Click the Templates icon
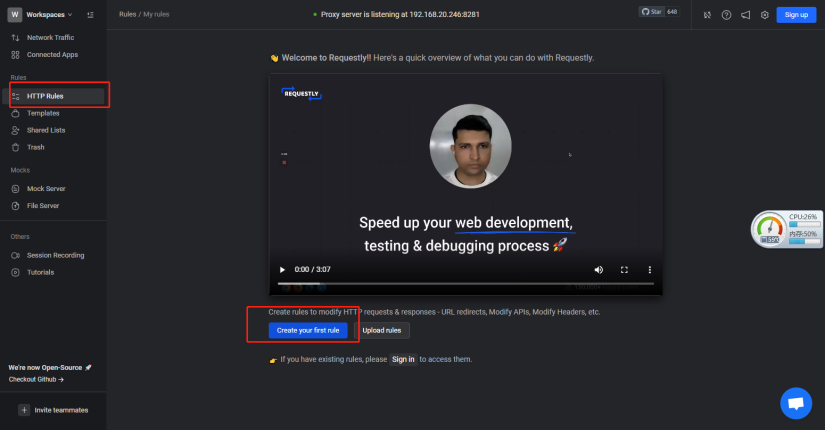The height and width of the screenshot is (430, 825). pyautogui.click(x=15, y=113)
